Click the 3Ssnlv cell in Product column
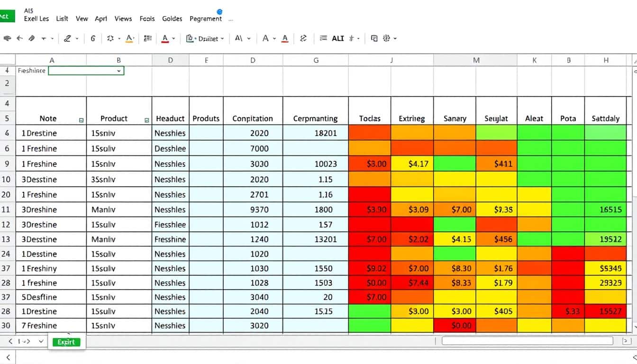This screenshot has height=364, width=637. (x=119, y=180)
